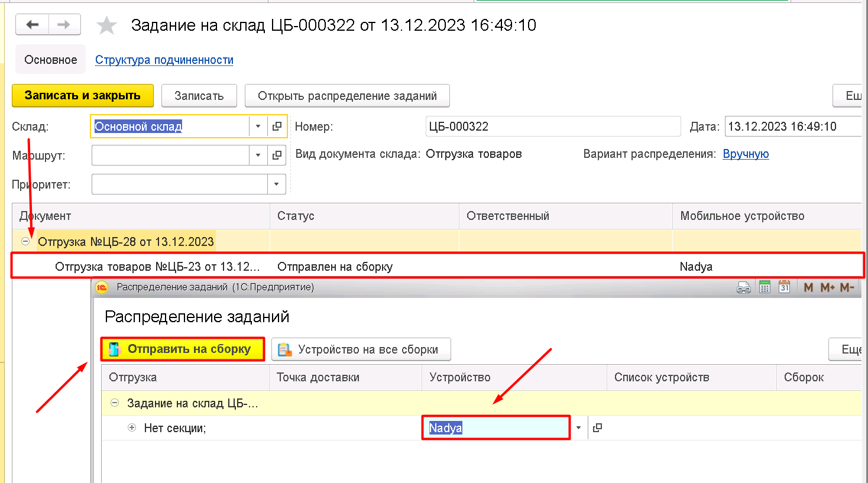Viewport: 868px width, 483px height.
Task: Open the calendar icon in Распределение заданий title bar
Action: (x=784, y=287)
